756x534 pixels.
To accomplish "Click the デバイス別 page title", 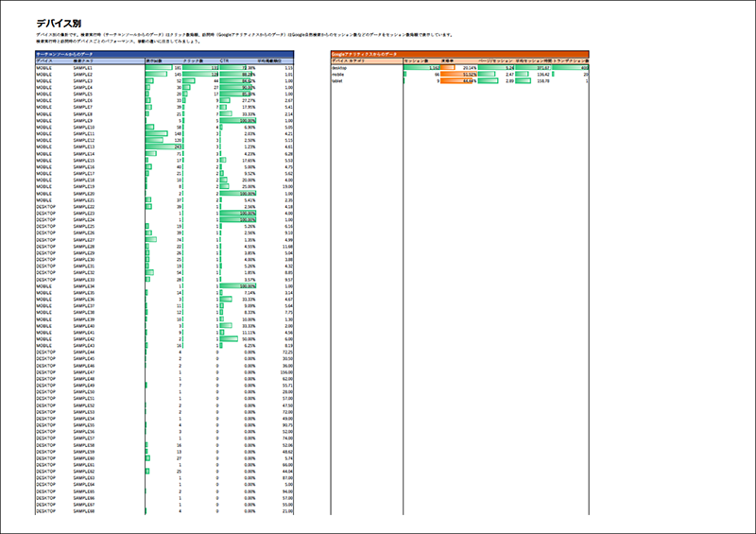I will tap(59, 24).
